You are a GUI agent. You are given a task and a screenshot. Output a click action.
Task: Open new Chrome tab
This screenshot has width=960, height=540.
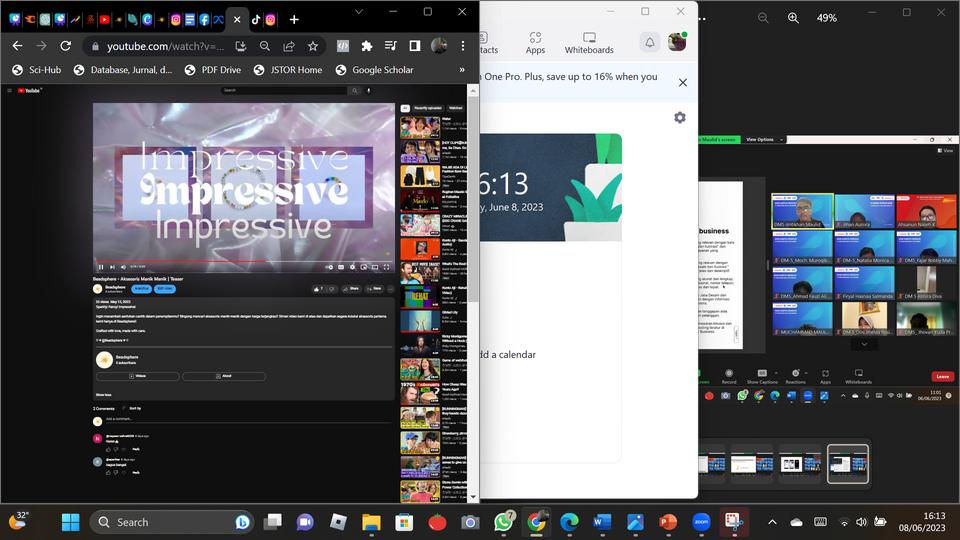[x=294, y=20]
